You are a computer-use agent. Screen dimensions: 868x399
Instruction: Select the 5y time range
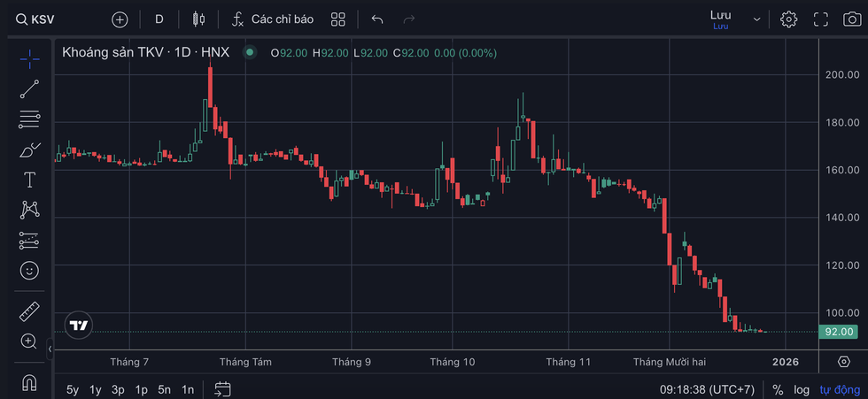pos(73,389)
